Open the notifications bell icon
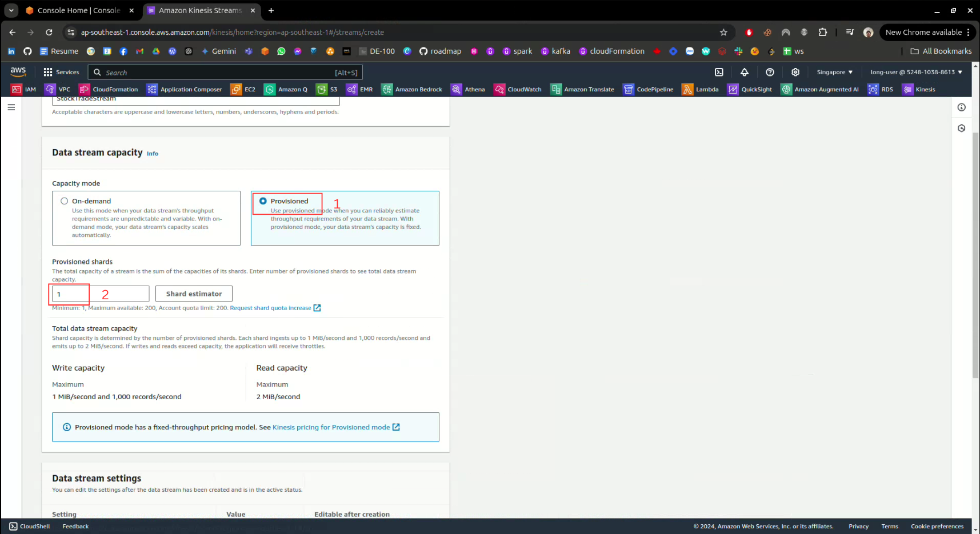Screen dimensions: 980x534 coord(744,73)
